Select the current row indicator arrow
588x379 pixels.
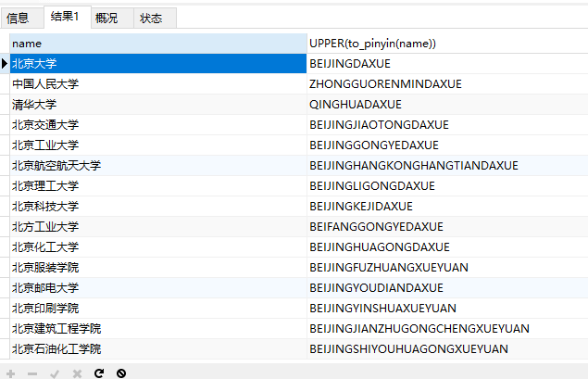5,63
